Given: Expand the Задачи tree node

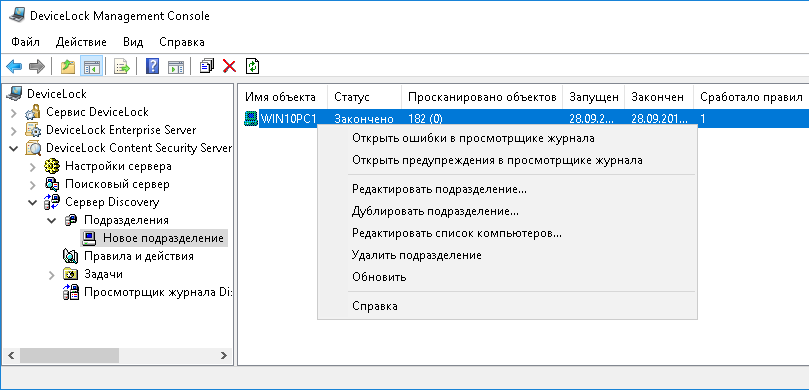Looking at the screenshot, I should tap(52, 275).
